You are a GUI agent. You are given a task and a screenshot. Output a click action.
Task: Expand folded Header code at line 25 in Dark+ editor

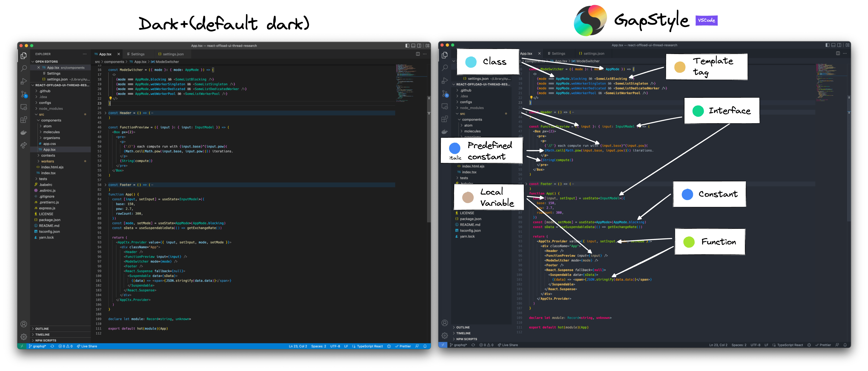coord(106,113)
